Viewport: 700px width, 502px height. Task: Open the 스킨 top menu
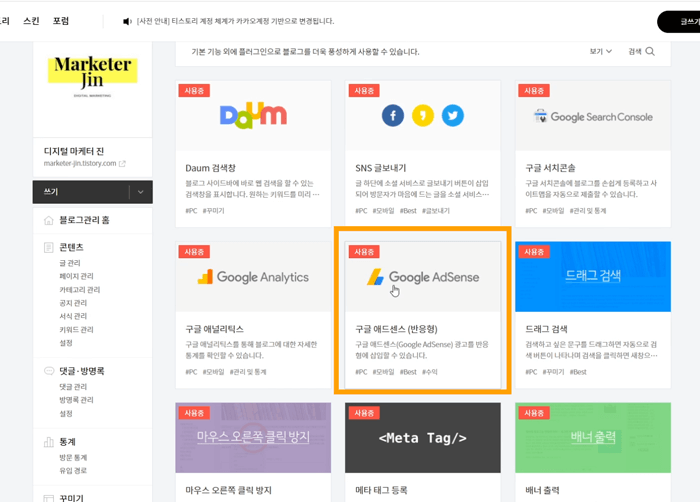pyautogui.click(x=31, y=21)
